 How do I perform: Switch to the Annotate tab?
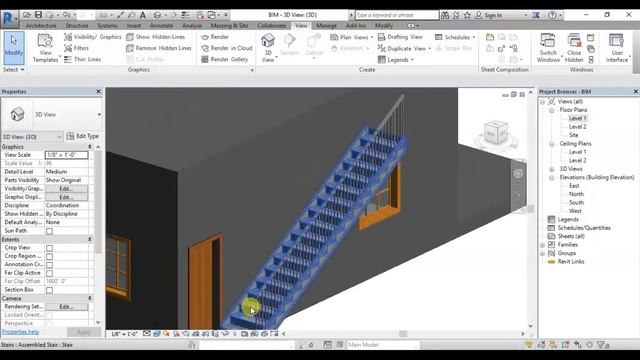point(162,25)
